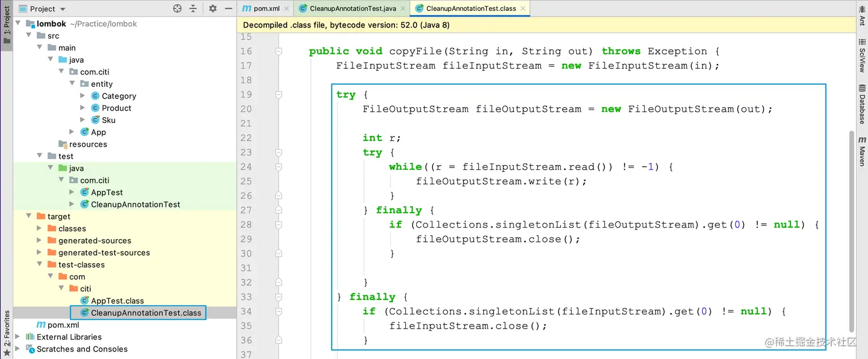Viewport: 868px width, 359px height.
Task: Collapse the lombok project root
Action: pos(18,24)
